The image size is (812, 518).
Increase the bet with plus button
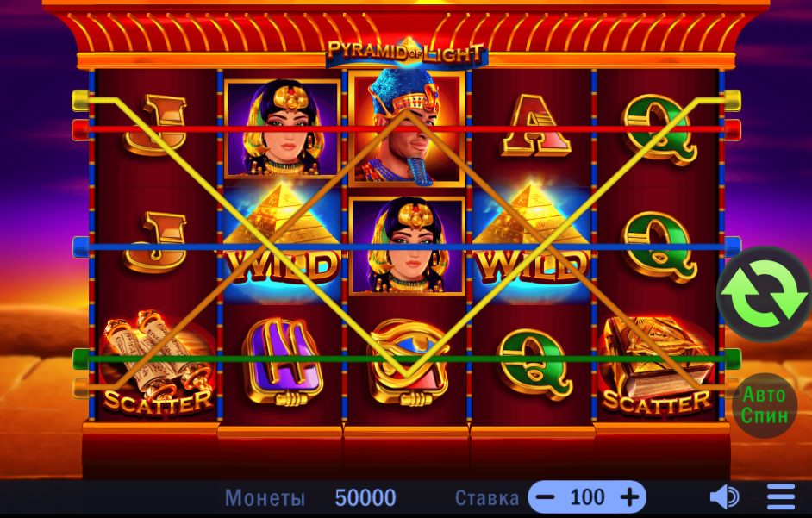(x=629, y=497)
